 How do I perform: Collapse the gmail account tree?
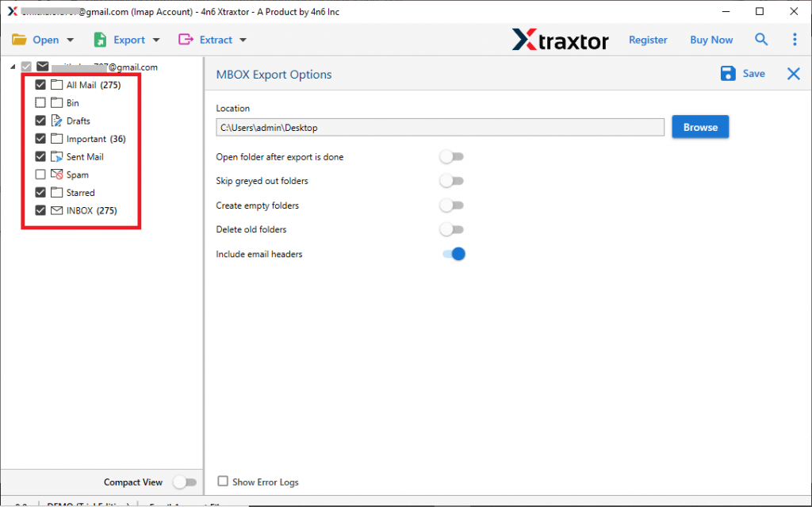[x=14, y=67]
